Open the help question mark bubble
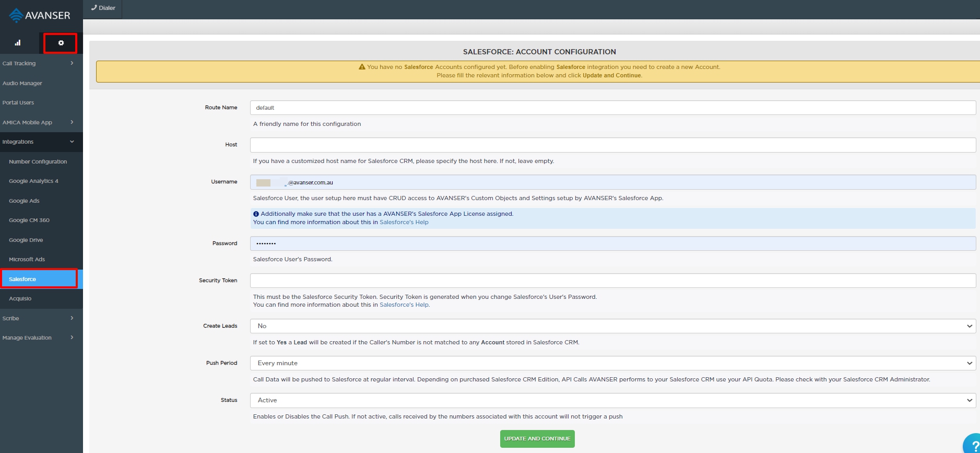 point(972,444)
